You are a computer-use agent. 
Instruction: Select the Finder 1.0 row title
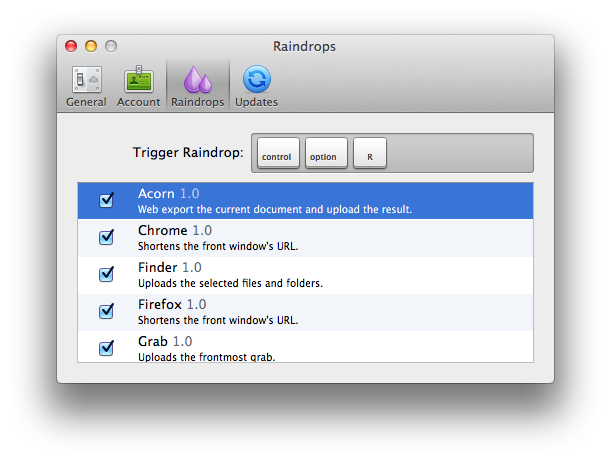tap(170, 267)
